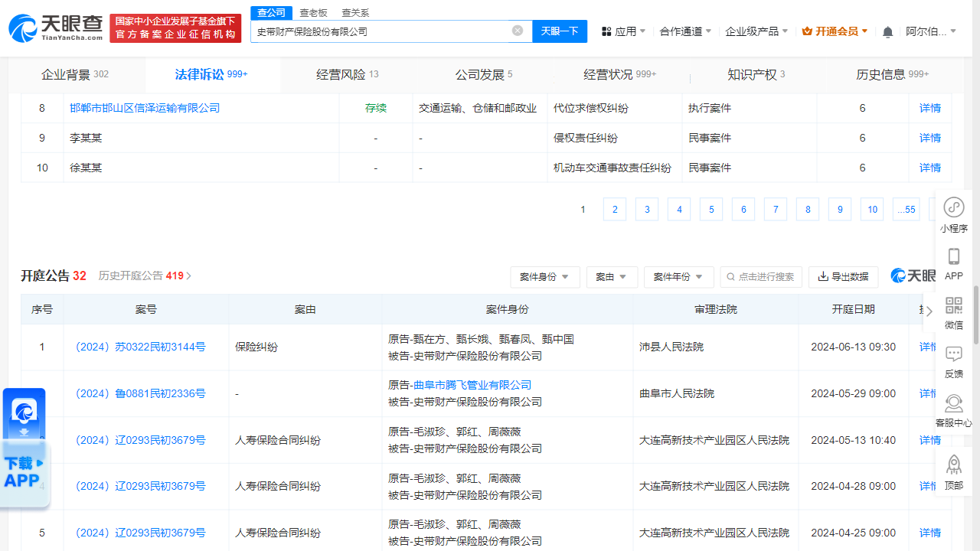View 详情 for 李某某 row
The height and width of the screenshot is (551, 980).
pyautogui.click(x=930, y=138)
